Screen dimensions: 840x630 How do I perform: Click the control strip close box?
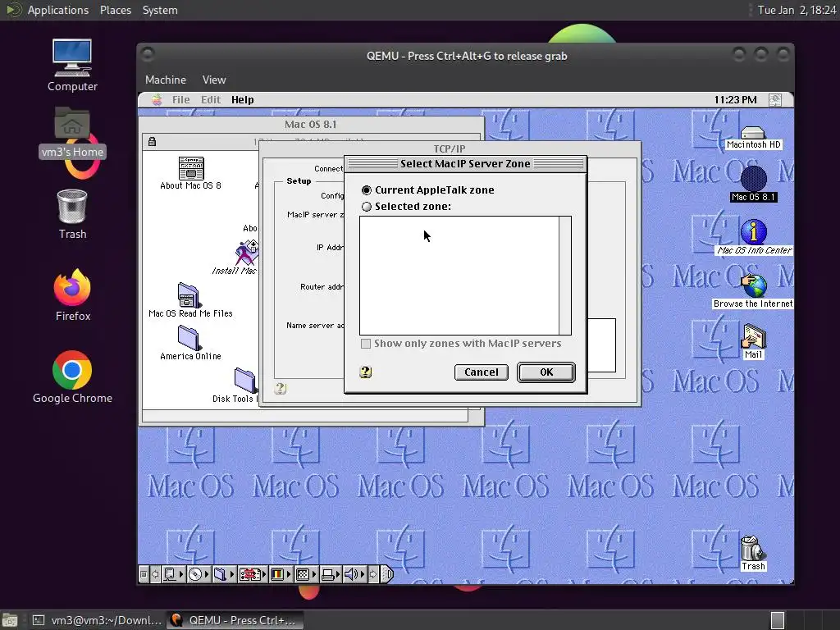[x=143, y=574]
